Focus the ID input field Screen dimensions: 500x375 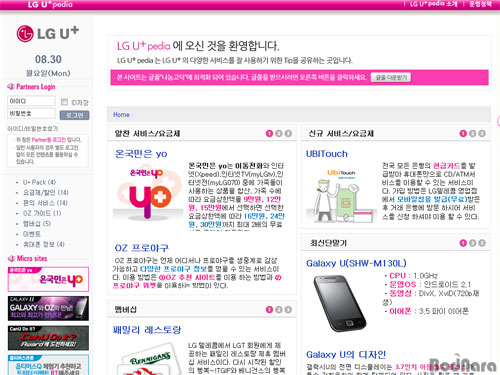(x=31, y=101)
